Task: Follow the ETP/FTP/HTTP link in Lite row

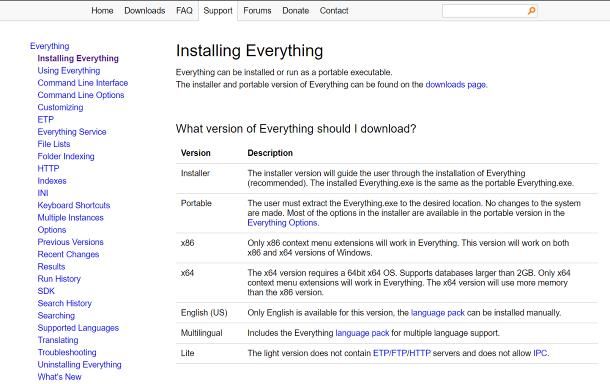Action: coord(402,353)
